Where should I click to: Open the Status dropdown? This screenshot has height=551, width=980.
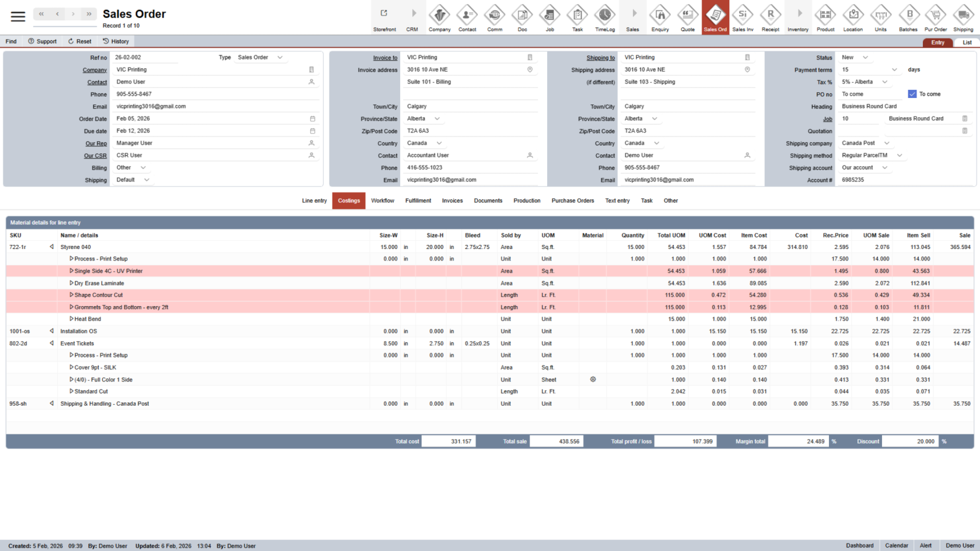click(865, 58)
